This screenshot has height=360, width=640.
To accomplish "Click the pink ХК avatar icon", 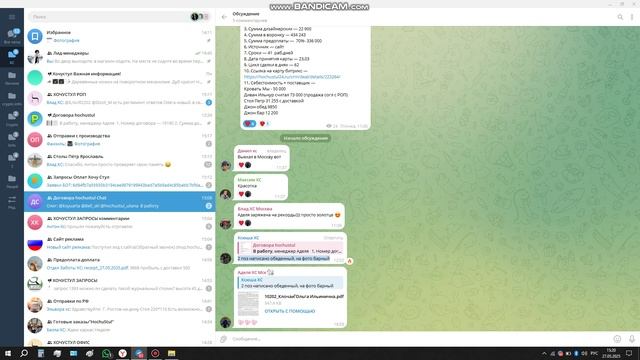I will pyautogui.click(x=35, y=222).
